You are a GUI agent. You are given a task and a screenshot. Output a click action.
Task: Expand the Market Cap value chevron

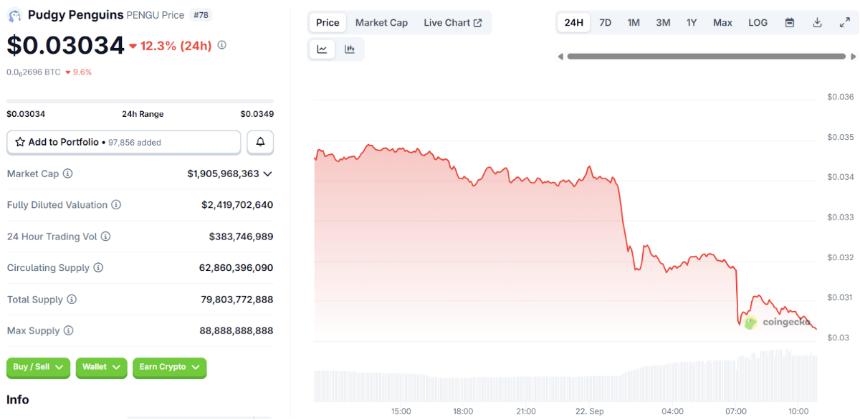268,174
